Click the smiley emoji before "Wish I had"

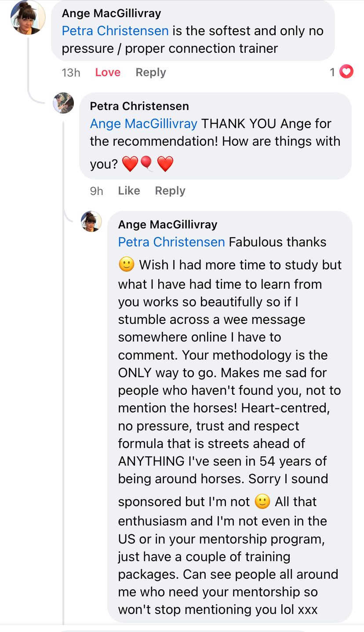tap(126, 265)
